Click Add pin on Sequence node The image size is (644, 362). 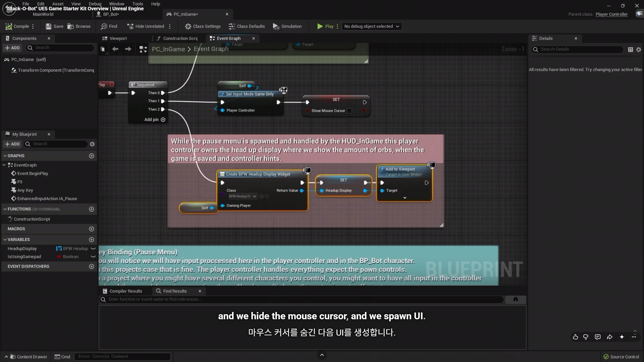pyautogui.click(x=154, y=120)
